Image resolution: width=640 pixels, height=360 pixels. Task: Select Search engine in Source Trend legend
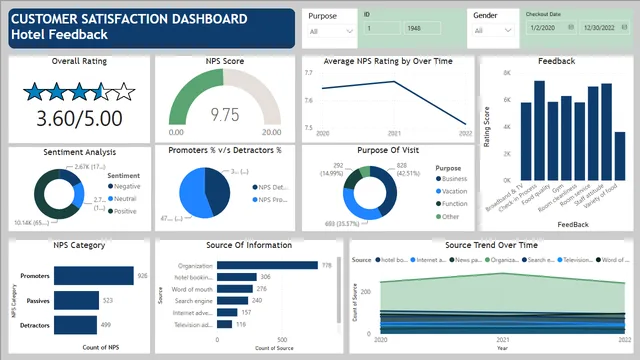pyautogui.click(x=538, y=260)
